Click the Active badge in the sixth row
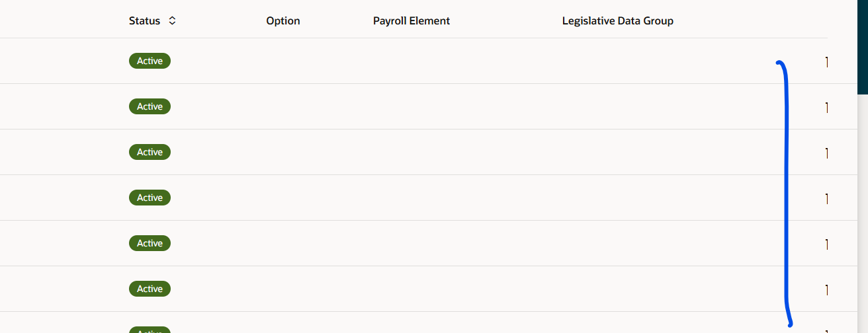Viewport: 868px width, 333px height. coord(150,289)
